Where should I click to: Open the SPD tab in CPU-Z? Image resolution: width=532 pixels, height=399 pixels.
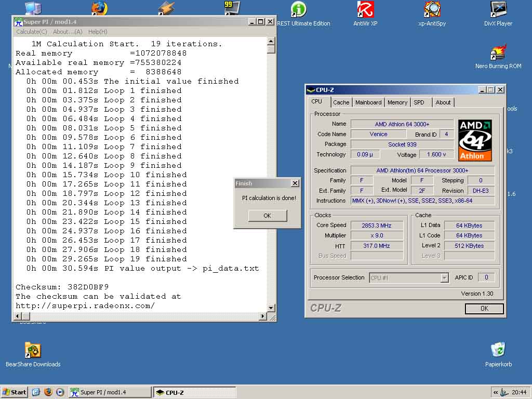point(419,102)
